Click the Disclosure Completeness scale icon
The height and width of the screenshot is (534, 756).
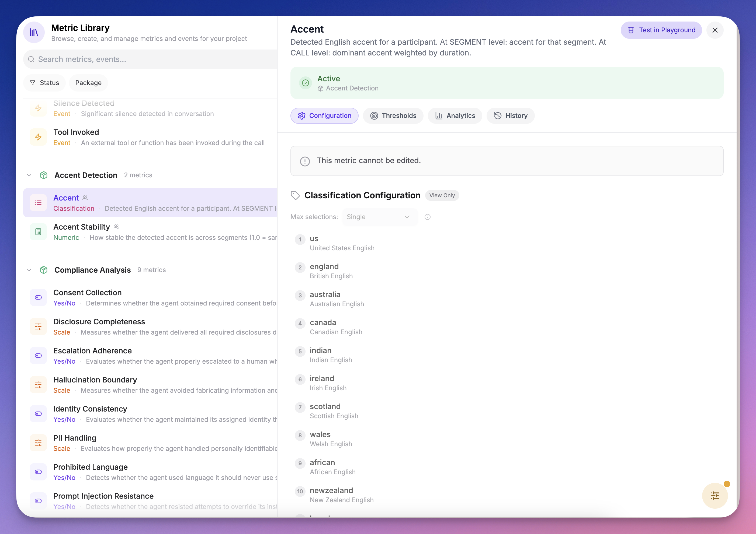coord(38,326)
